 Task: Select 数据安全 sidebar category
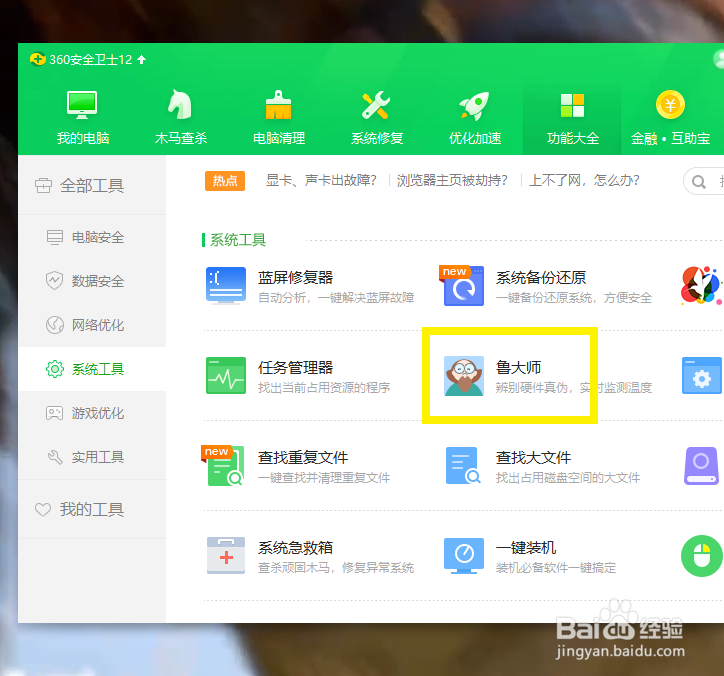tap(92, 281)
